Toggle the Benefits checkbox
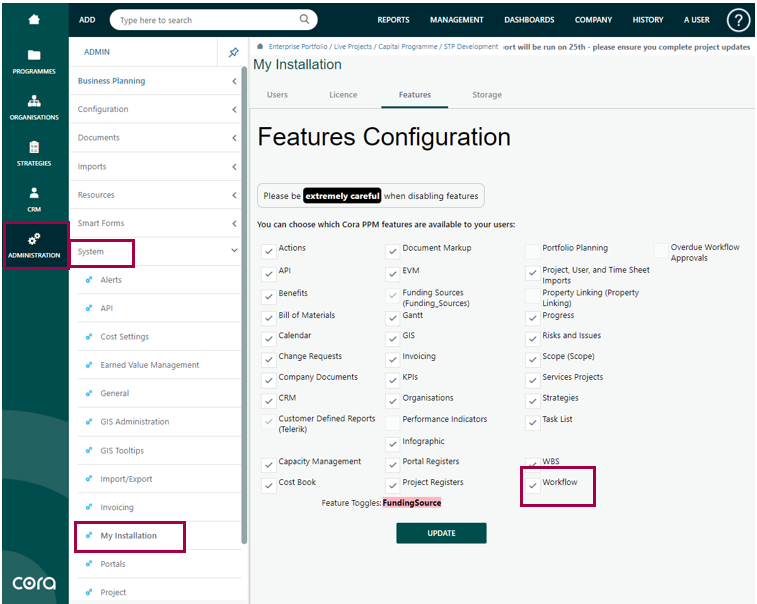Viewport: 757px width, 604px height. 268,296
